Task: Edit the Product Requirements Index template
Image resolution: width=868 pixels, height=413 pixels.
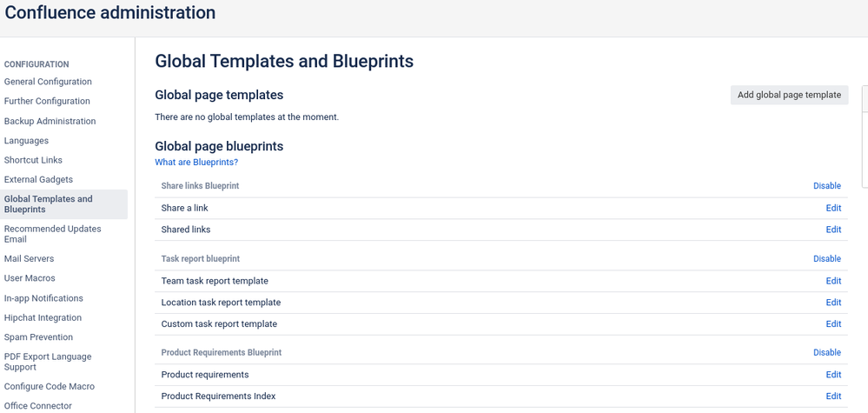Action: (x=833, y=396)
